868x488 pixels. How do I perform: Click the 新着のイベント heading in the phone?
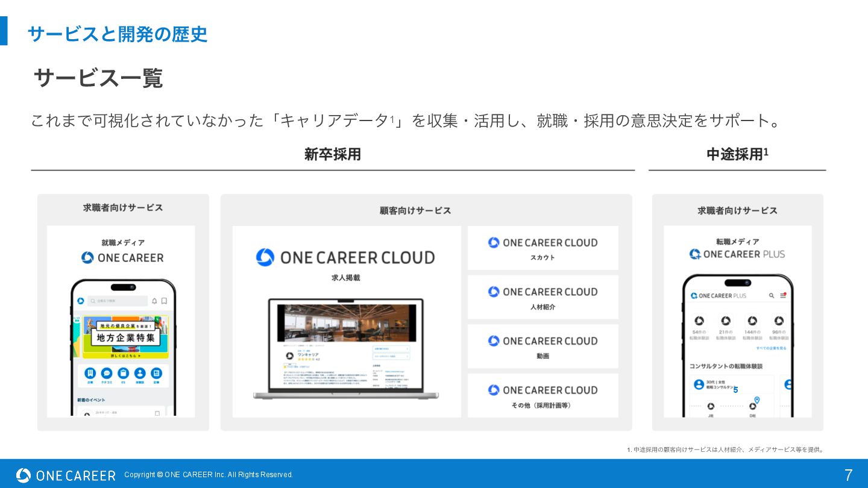(x=92, y=399)
